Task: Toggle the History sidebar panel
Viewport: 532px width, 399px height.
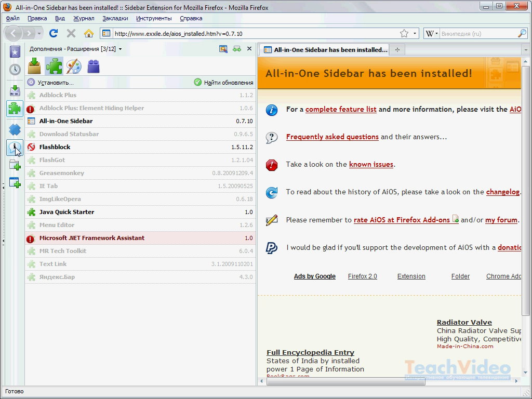Action: coord(15,69)
